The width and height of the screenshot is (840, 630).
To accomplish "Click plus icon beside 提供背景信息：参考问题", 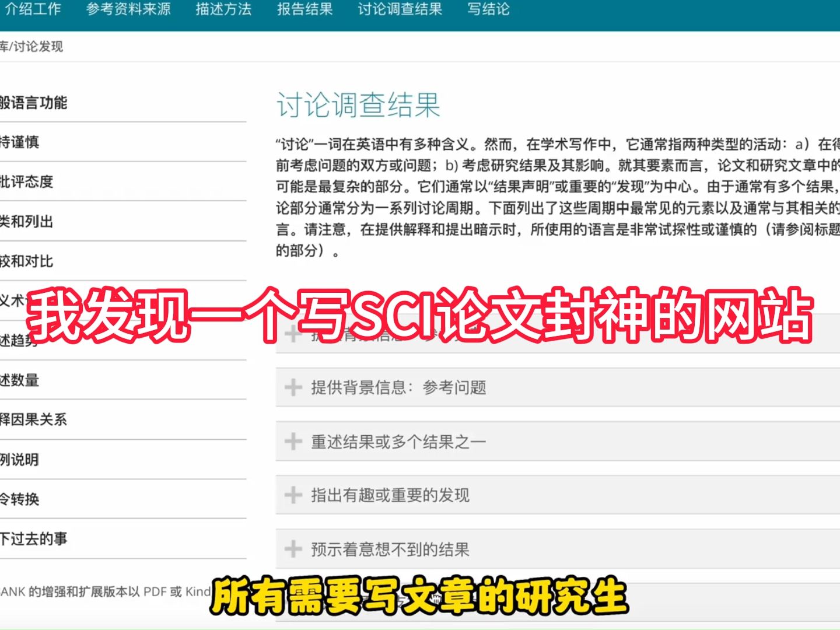I will point(293,387).
